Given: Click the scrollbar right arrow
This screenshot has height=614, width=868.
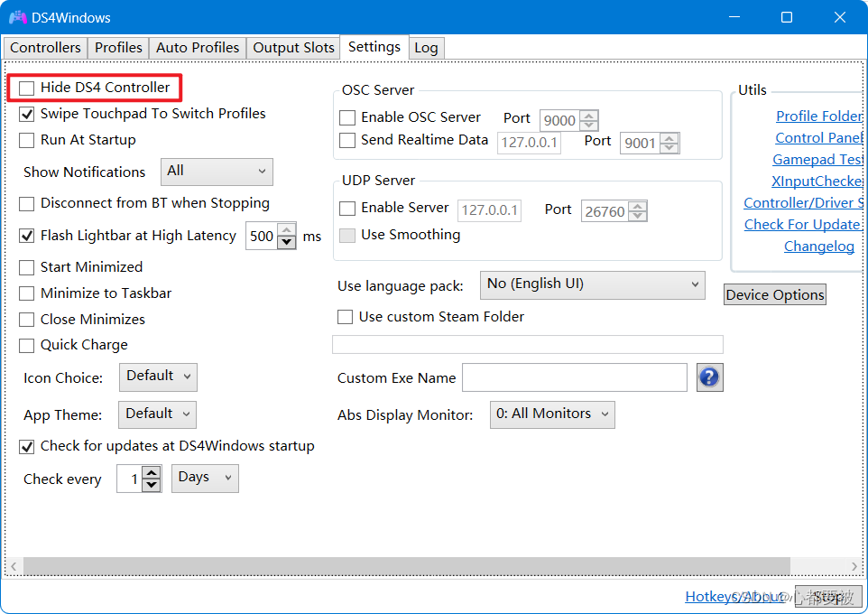Looking at the screenshot, I should (854, 566).
